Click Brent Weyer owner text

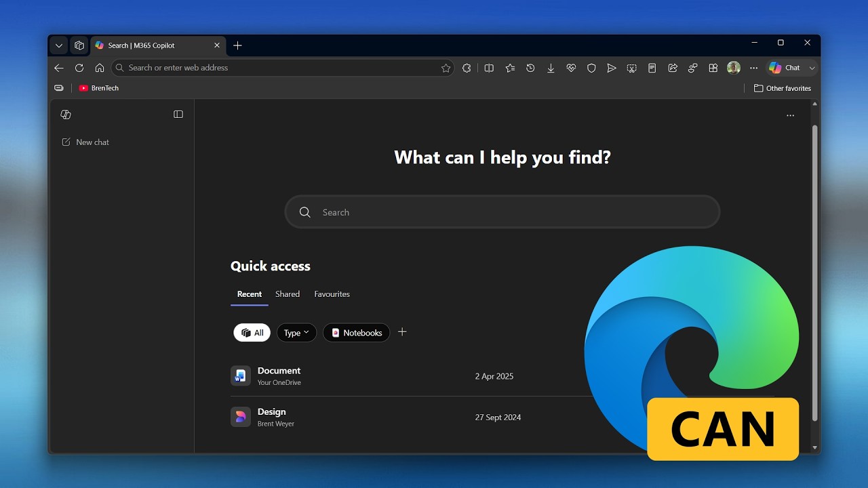276,424
